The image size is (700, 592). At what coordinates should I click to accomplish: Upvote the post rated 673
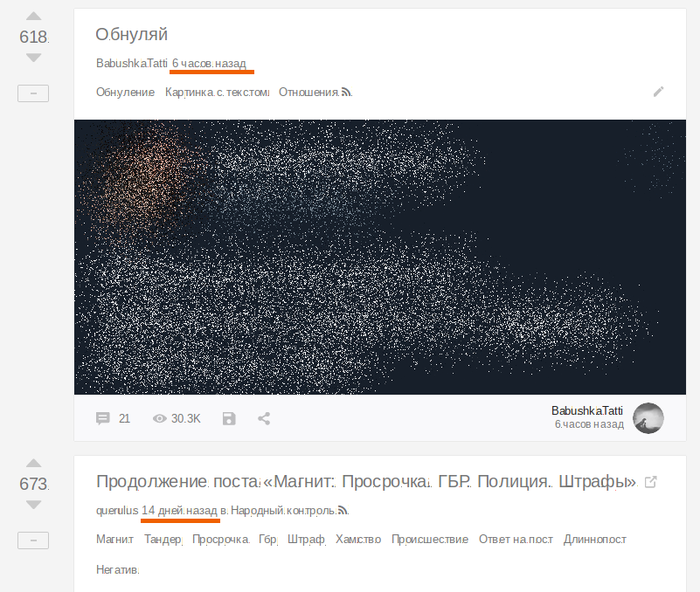coord(33,464)
